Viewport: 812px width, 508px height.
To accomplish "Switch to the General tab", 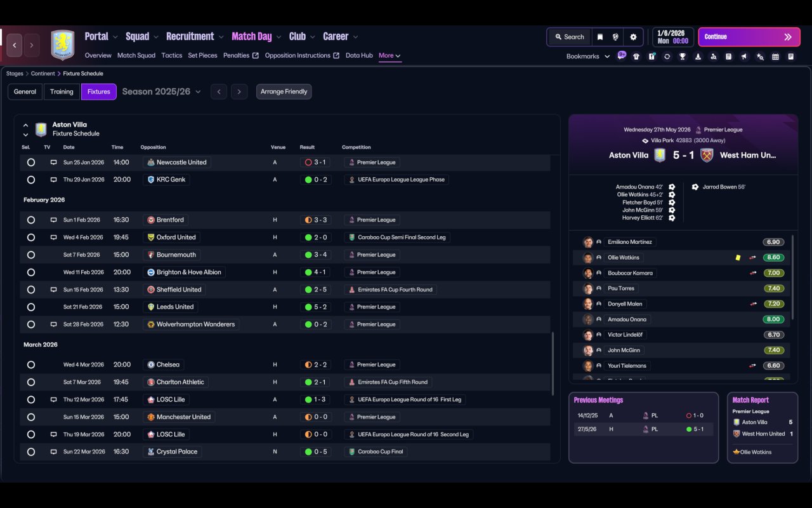I will coord(25,91).
